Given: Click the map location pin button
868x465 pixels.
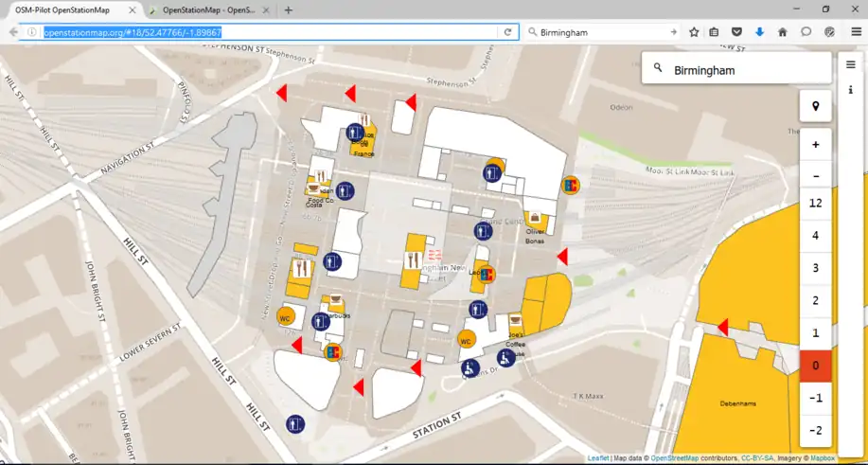Looking at the screenshot, I should click(815, 105).
